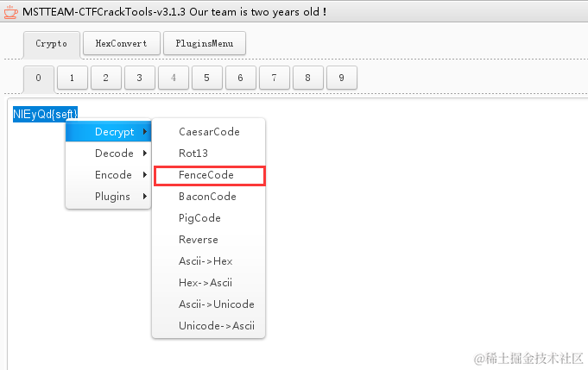Choose PigCode from the list
The image size is (588, 370).
click(208, 218)
